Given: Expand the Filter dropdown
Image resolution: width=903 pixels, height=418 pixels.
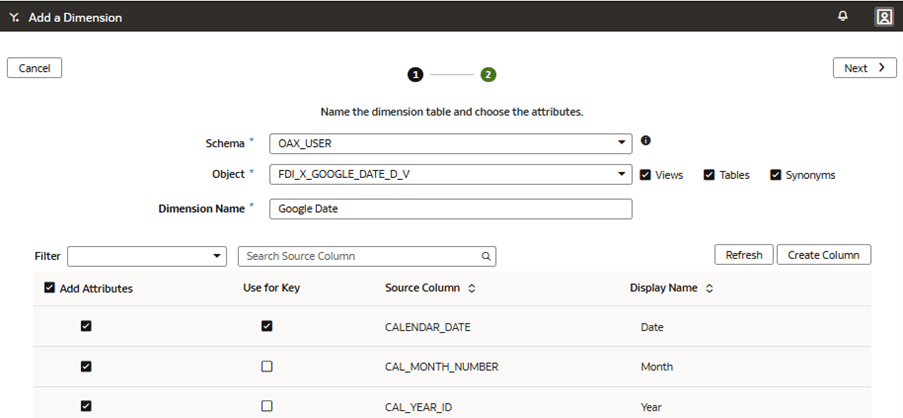Looking at the screenshot, I should tap(218, 256).
